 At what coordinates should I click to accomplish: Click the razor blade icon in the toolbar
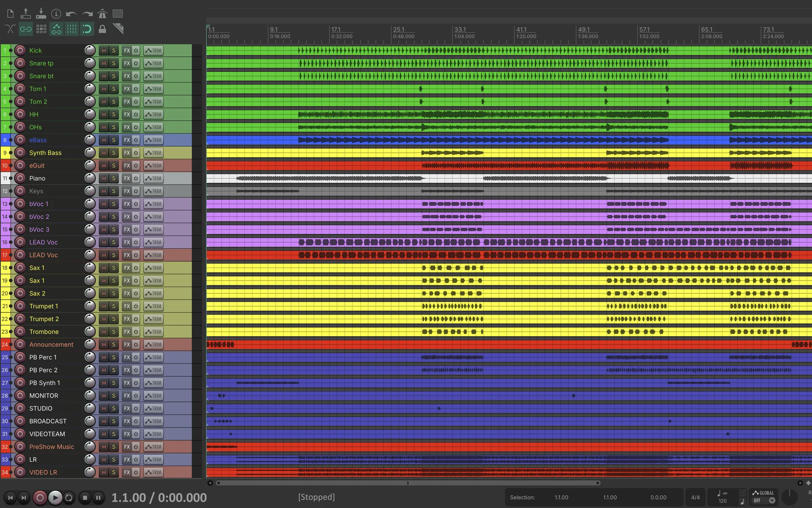(x=118, y=29)
